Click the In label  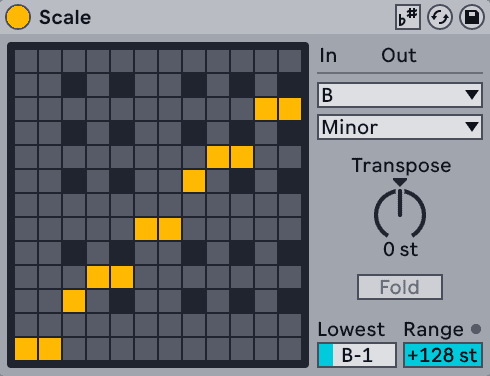(x=328, y=55)
